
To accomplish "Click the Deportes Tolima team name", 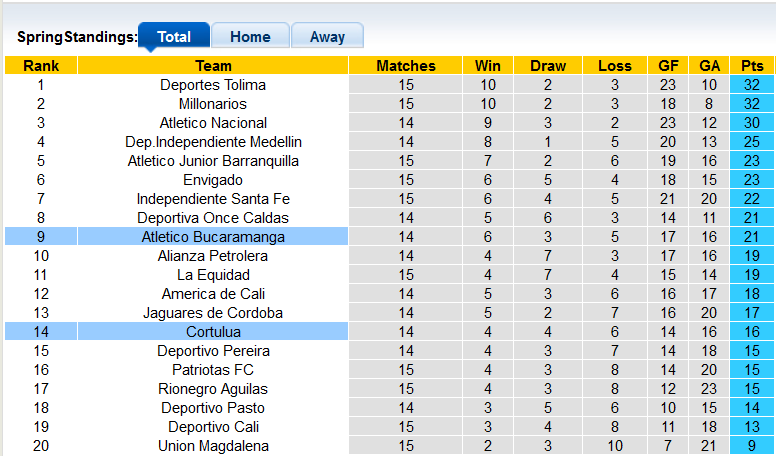I will point(213,85).
